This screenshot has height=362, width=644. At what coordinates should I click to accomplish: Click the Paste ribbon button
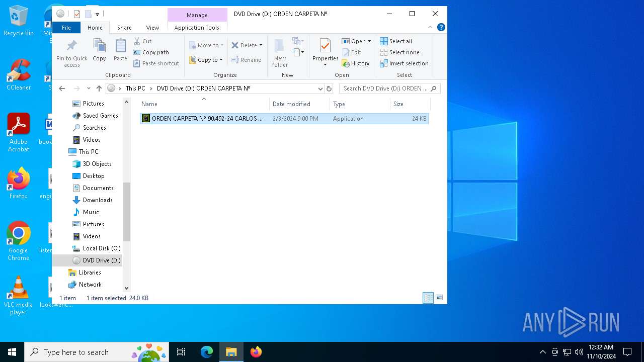(120, 50)
